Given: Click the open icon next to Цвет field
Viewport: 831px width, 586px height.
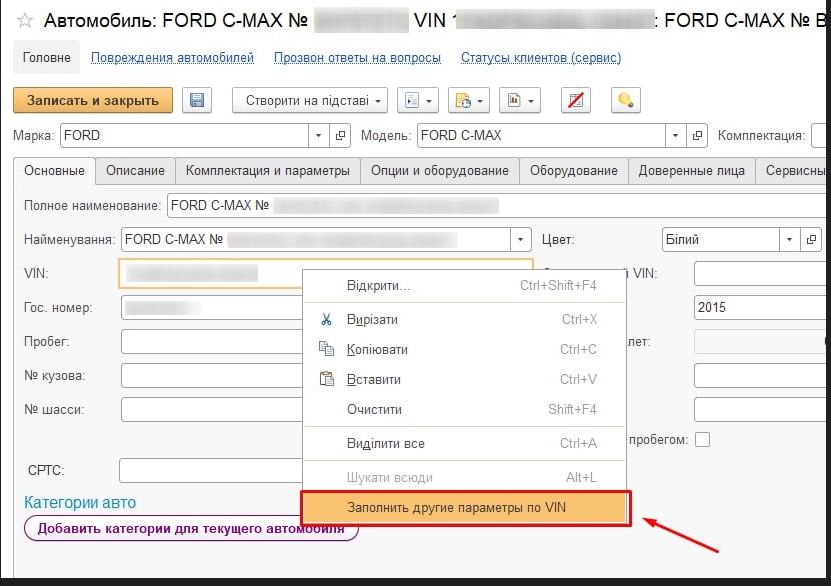Looking at the screenshot, I should [811, 240].
